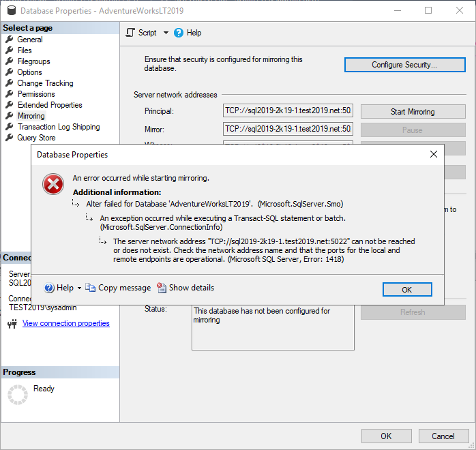Click Cancel at bottom of Database Properties window
476x450 pixels.
(443, 436)
